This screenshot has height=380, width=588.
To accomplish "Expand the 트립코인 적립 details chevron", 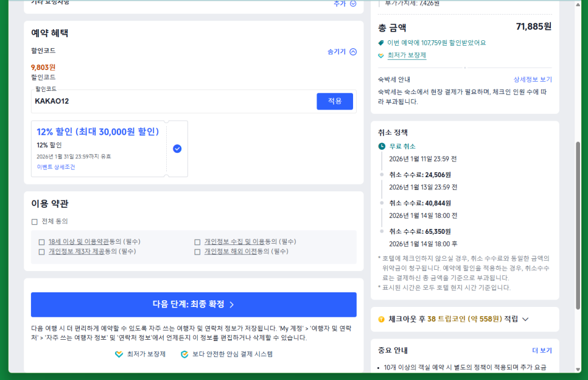I will 525,319.
